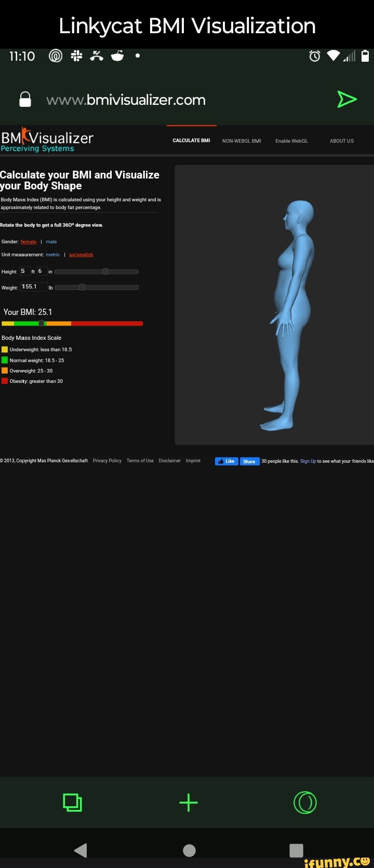Open the Imprint link
This screenshot has height=868, width=374.
(193, 461)
